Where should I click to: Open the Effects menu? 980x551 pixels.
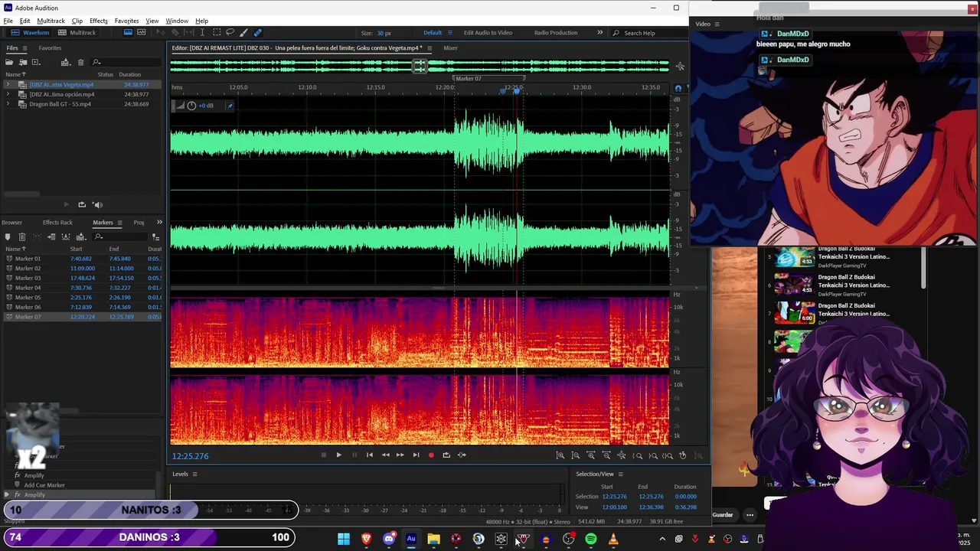click(98, 21)
